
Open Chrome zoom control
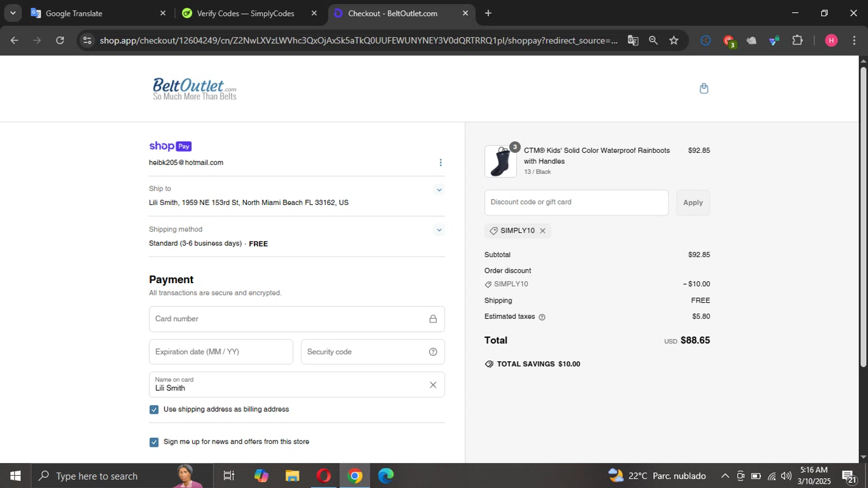653,41
